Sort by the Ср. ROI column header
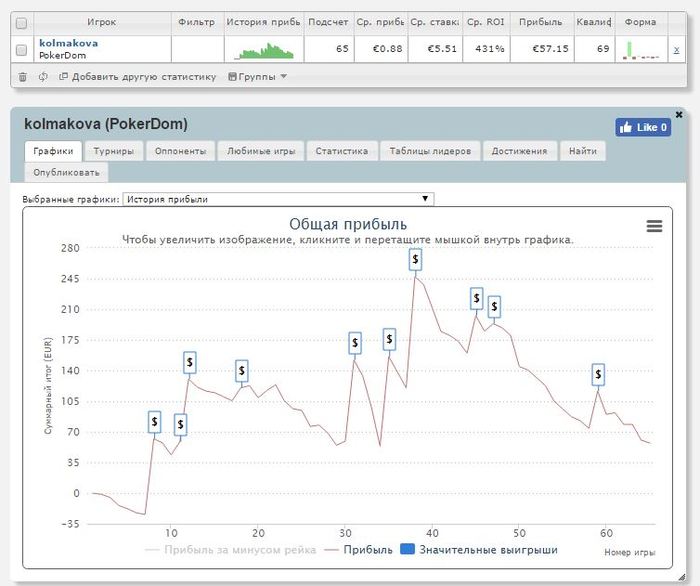This screenshot has height=586, width=700. pyautogui.click(x=486, y=22)
